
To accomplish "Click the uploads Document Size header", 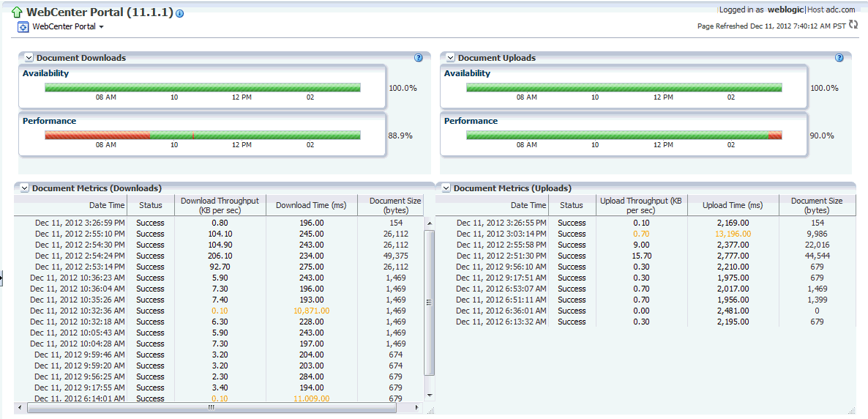I will click(x=817, y=205).
